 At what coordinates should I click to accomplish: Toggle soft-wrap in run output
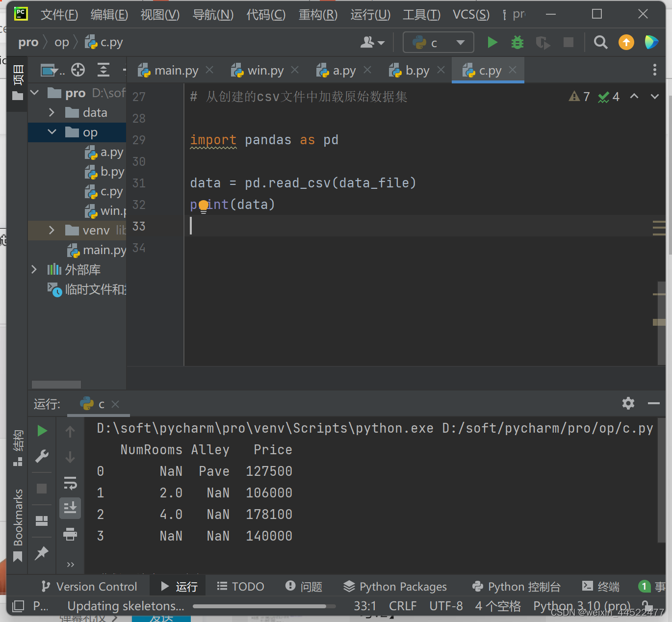70,483
